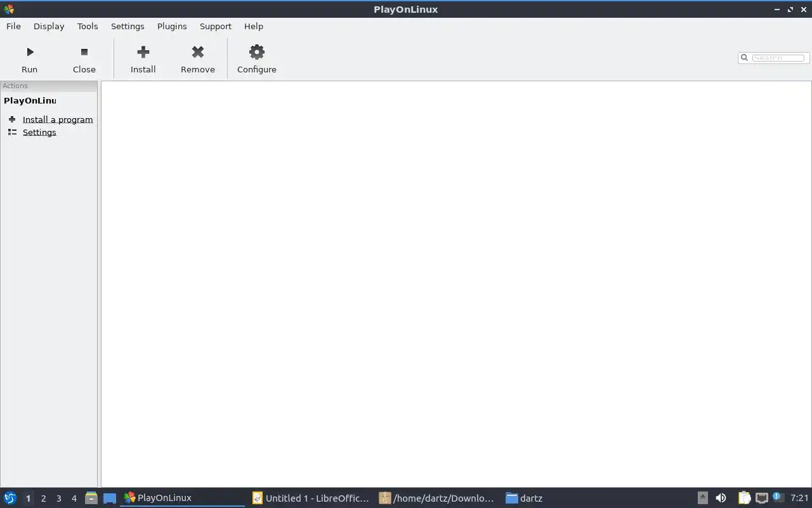Click the PlayOnLinux logo in title bar
812x508 pixels.
9,9
